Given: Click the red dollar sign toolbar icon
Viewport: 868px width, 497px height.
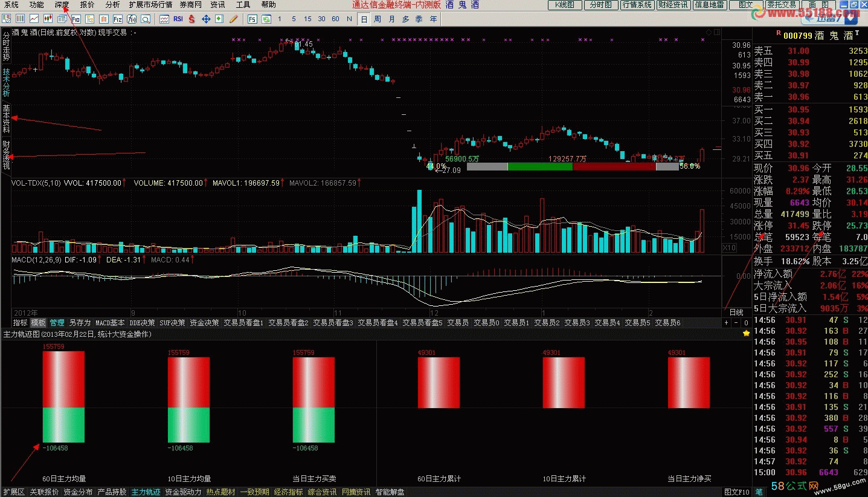Looking at the screenshot, I should (191, 19).
